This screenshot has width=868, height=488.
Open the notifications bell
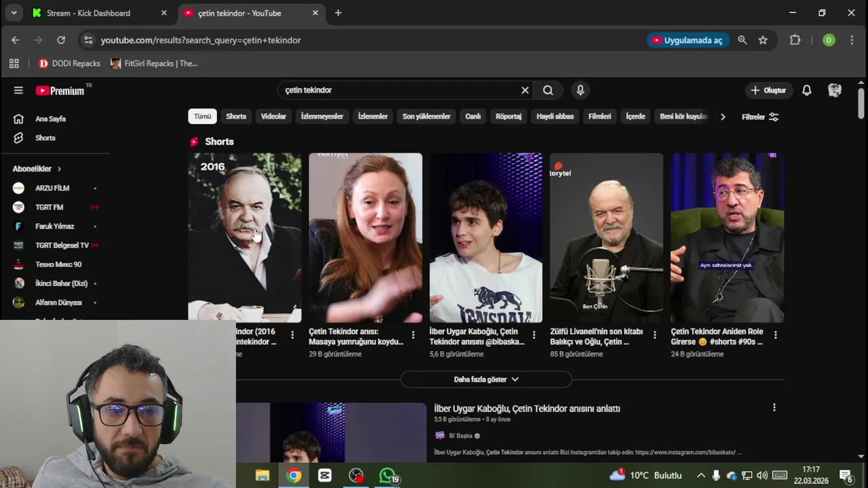click(x=807, y=90)
